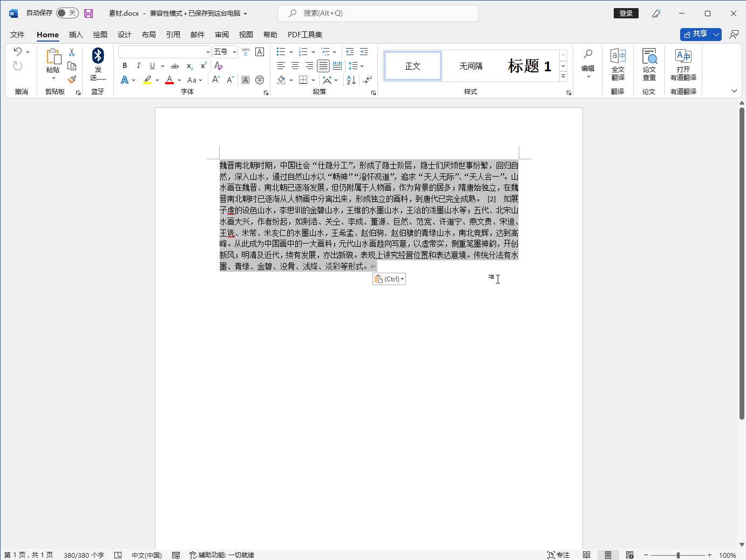This screenshot has height=560, width=746.
Task: Switch to the 布局 tab
Action: pos(149,35)
